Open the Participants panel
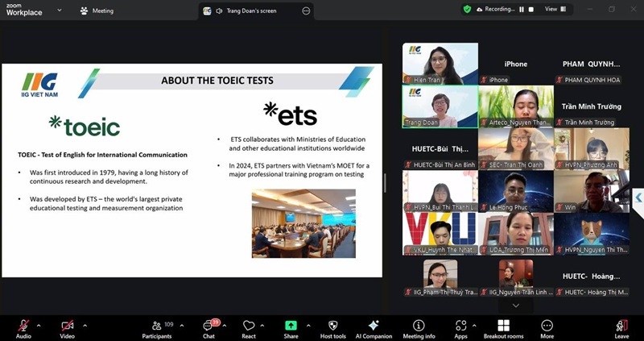 pos(157,329)
